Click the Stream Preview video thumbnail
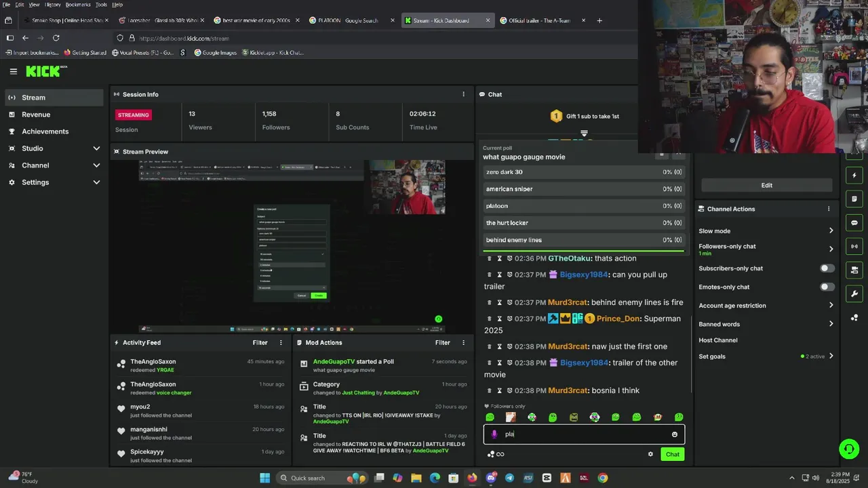Screen dimensions: 868x488 [292, 247]
